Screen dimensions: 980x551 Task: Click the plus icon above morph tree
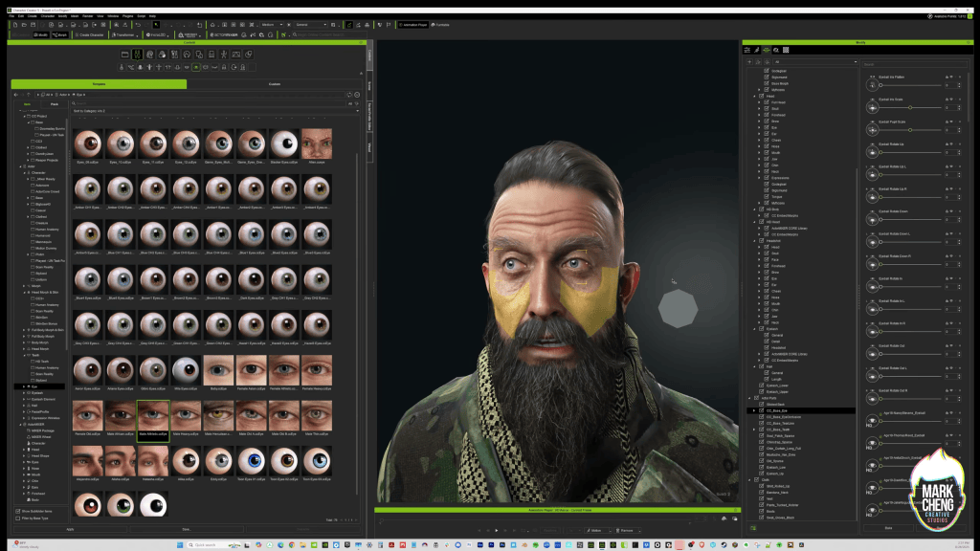pyautogui.click(x=749, y=62)
